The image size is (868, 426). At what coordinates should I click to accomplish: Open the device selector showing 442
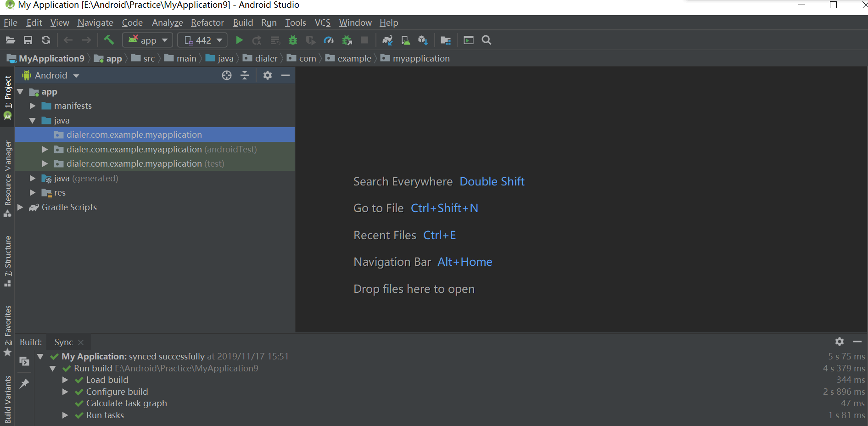point(202,40)
